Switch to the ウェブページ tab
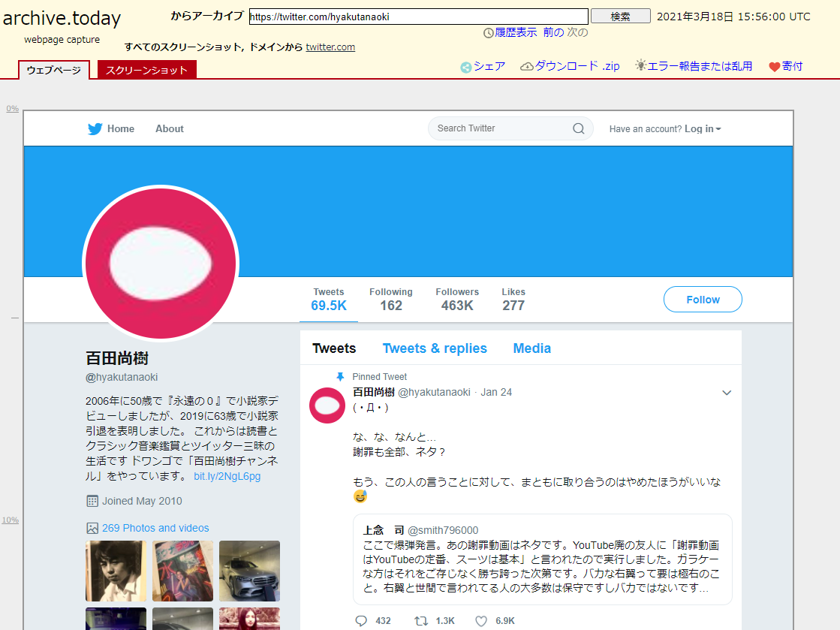This screenshot has height=630, width=840. pos(53,70)
